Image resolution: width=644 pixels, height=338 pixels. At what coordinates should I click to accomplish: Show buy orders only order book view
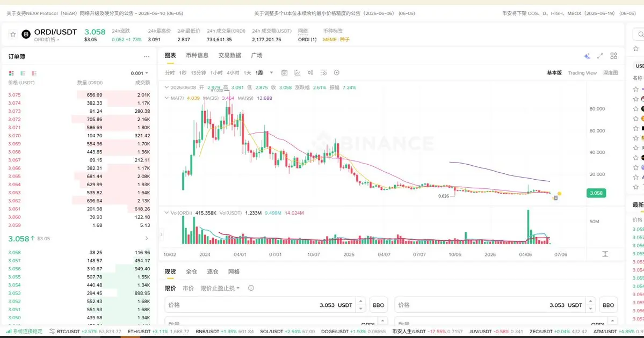coord(23,73)
